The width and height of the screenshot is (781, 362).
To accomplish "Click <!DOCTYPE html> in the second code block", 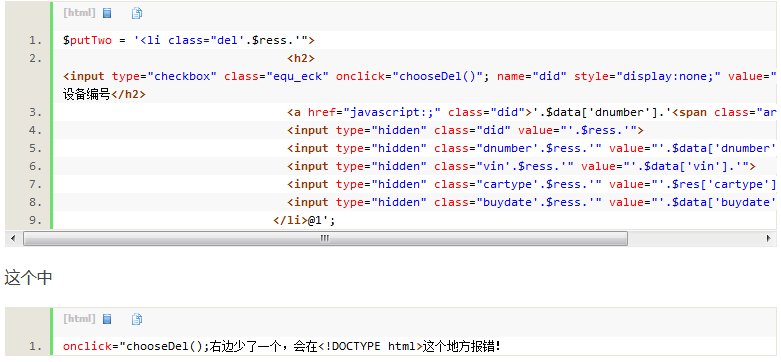I will pos(370,346).
